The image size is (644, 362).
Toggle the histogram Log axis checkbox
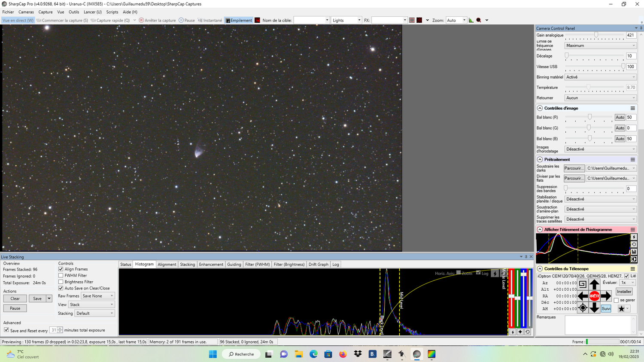pyautogui.click(x=478, y=273)
